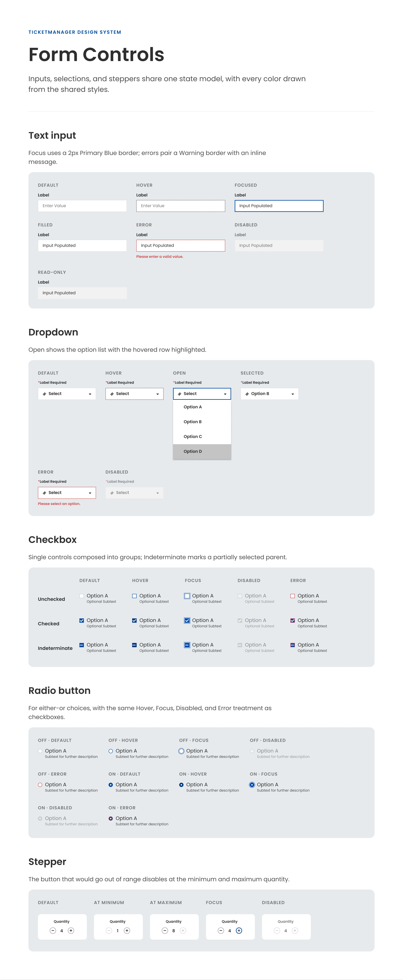Click plus button in Default stepper
403x980 pixels.
tap(71, 931)
